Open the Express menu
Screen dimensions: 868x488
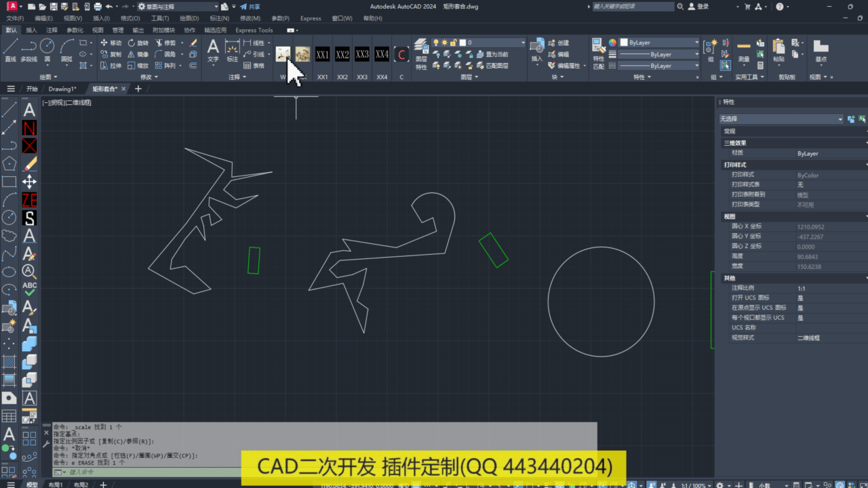point(311,18)
